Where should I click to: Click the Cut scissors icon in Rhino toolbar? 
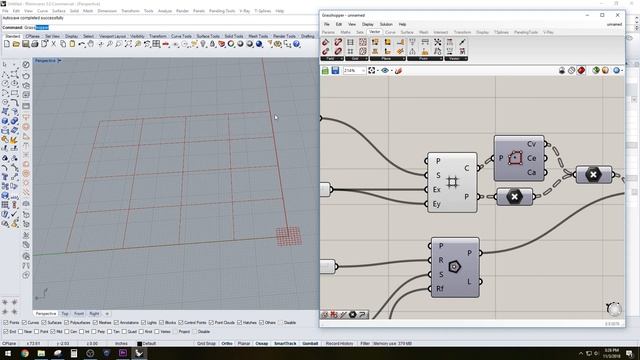[53, 44]
